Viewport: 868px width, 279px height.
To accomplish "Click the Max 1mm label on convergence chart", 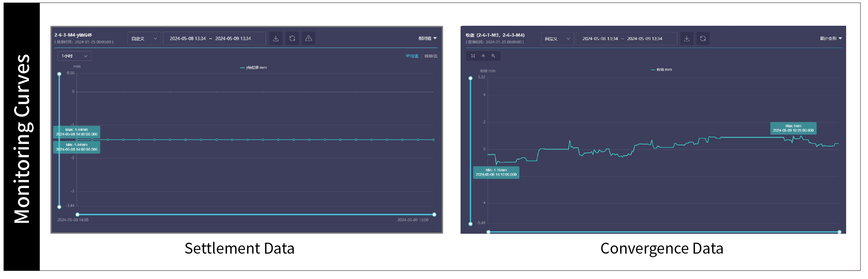I will [793, 128].
